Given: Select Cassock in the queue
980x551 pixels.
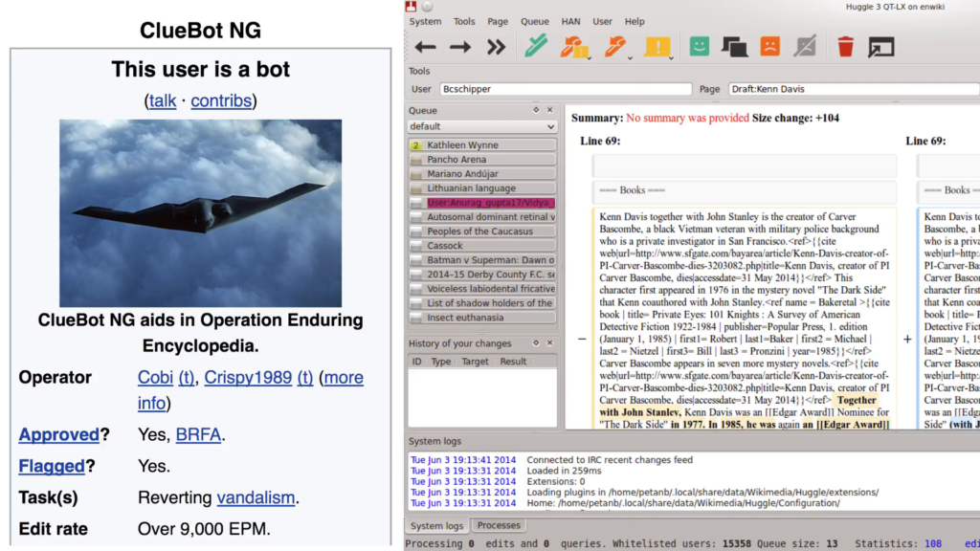Looking at the screenshot, I should (x=482, y=246).
